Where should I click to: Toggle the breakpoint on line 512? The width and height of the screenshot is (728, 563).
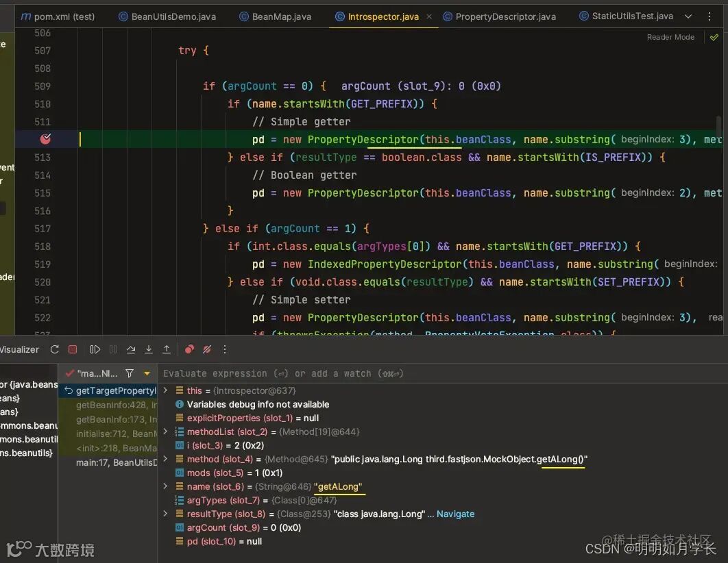[46, 140]
